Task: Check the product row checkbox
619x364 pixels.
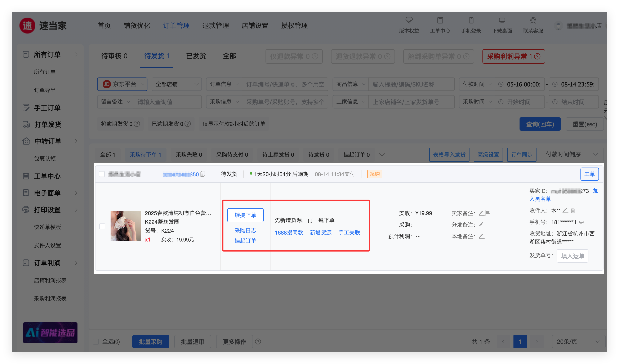Action: [102, 226]
